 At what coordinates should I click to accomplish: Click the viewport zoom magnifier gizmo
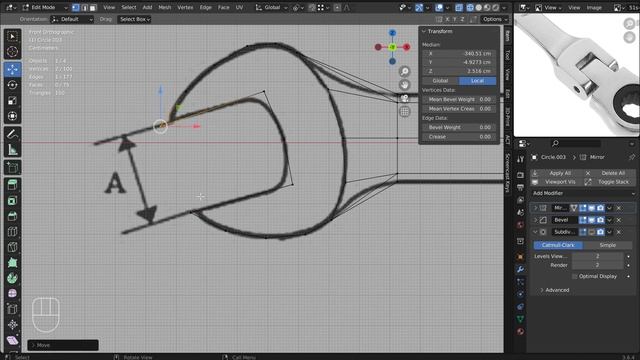[404, 72]
